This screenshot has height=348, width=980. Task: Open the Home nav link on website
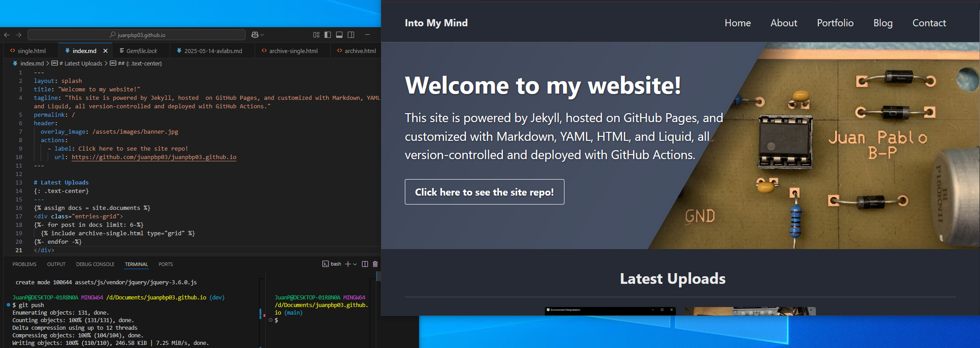tap(737, 23)
